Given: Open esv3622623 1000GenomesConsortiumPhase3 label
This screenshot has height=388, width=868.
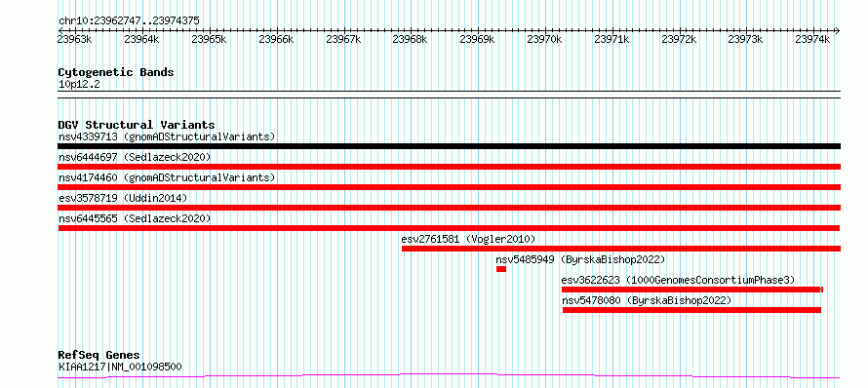Looking at the screenshot, I should tap(678, 280).
